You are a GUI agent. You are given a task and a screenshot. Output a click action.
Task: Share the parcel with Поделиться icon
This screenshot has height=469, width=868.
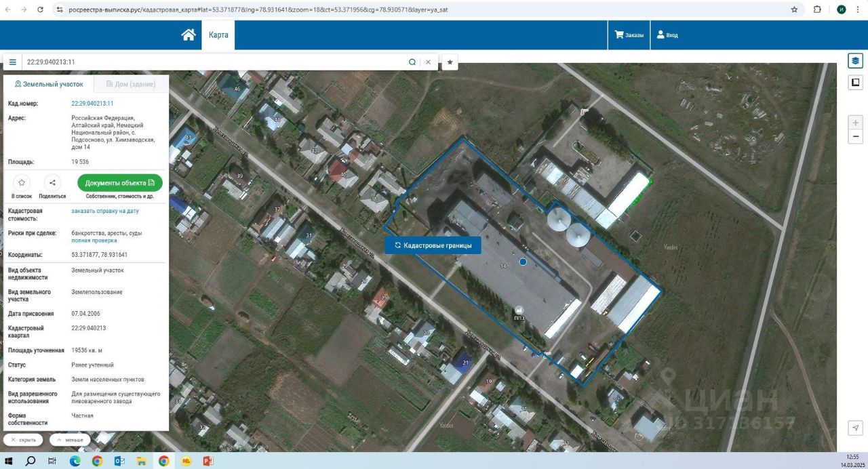tap(52, 182)
